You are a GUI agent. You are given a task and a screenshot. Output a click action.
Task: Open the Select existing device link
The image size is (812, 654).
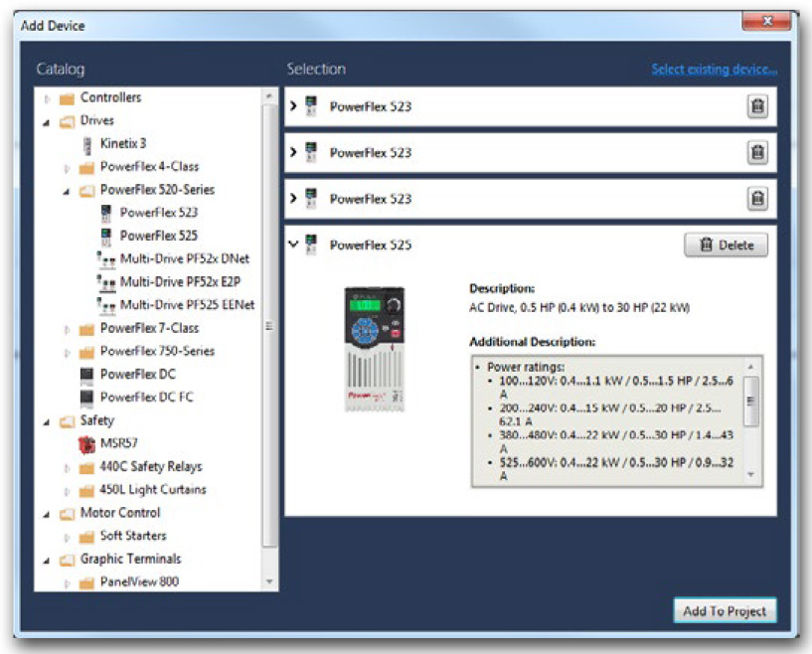715,70
